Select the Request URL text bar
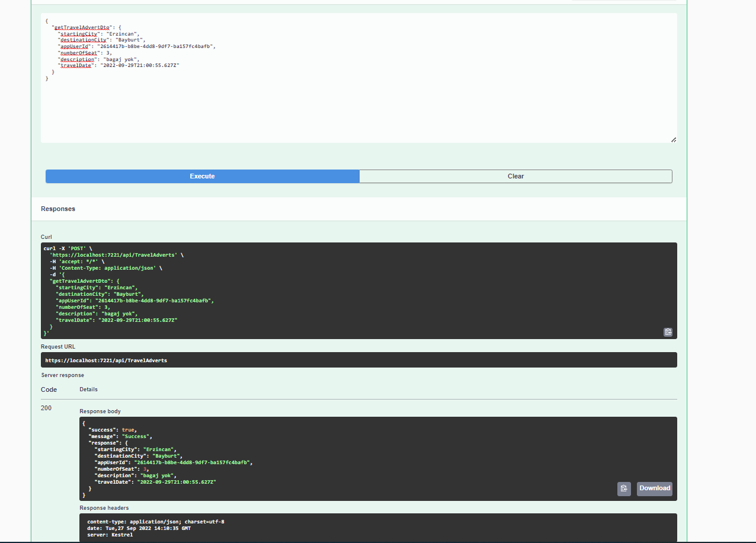Image resolution: width=756 pixels, height=543 pixels. 358,359
